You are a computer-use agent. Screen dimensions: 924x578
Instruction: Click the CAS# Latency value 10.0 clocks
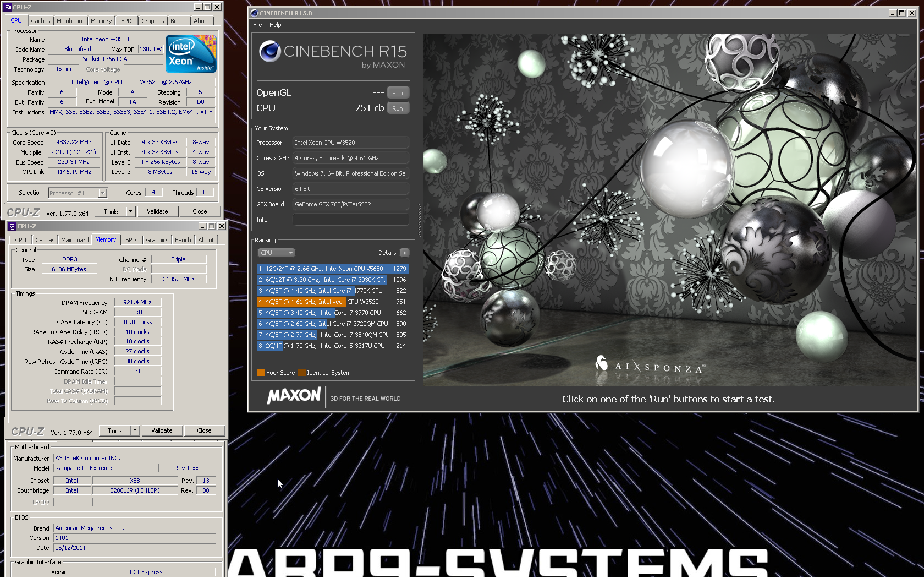(x=137, y=322)
